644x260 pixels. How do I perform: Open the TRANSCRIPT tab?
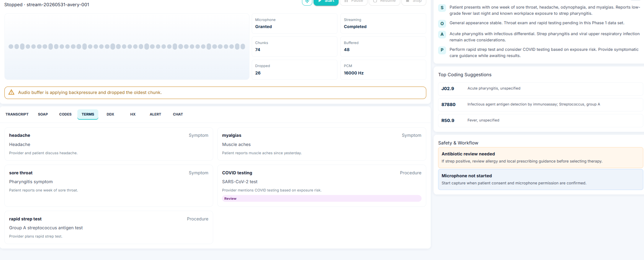click(x=17, y=114)
